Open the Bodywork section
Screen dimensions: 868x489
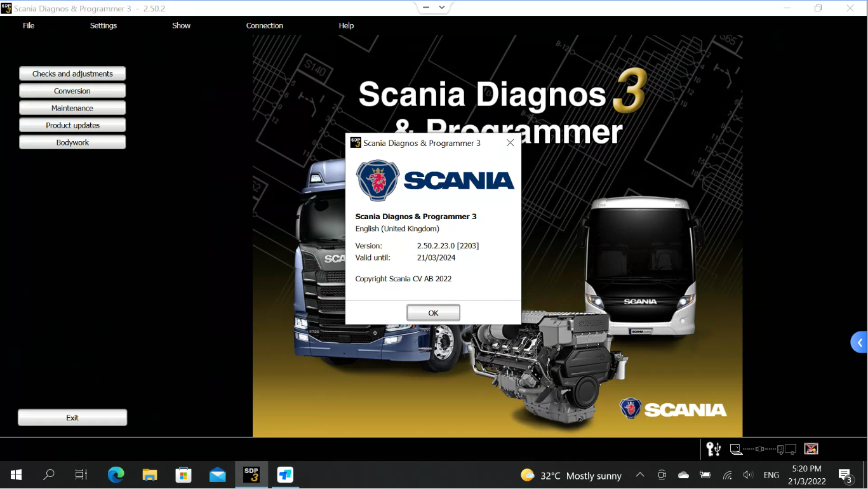pyautogui.click(x=72, y=142)
